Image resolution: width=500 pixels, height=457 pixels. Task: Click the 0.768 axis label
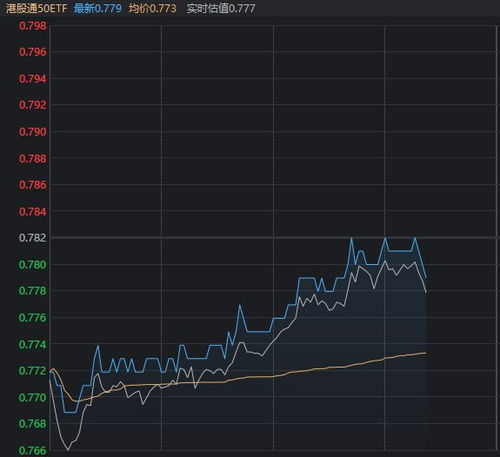33,424
